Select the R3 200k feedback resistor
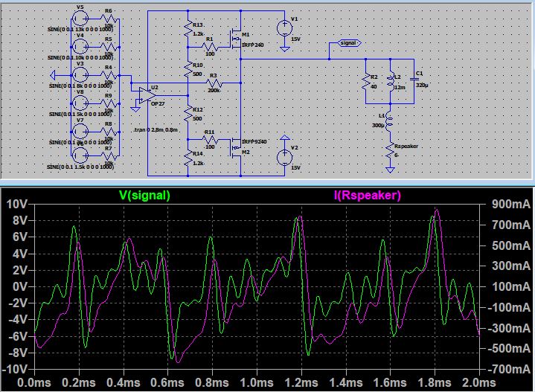 click(214, 83)
